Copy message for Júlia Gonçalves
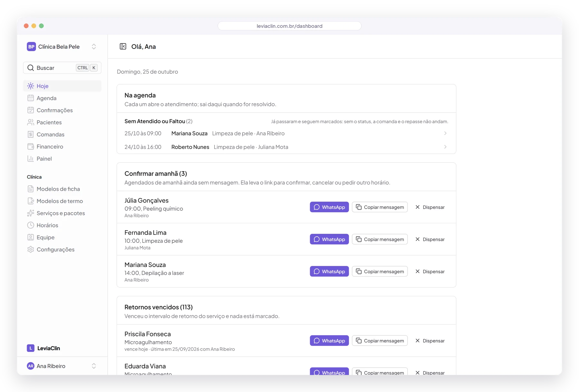Image resolution: width=579 pixels, height=392 pixels. (380, 207)
